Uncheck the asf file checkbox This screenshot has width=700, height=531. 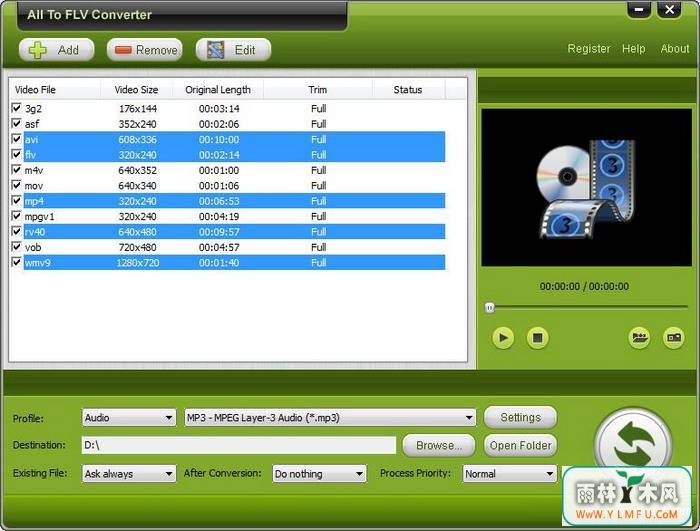(17, 123)
